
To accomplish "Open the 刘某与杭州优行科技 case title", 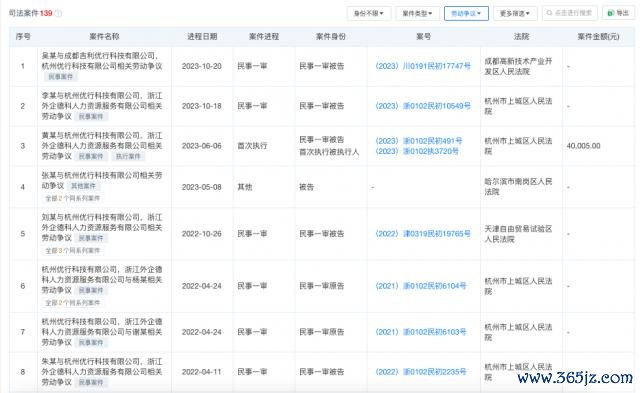I will click(102, 227).
